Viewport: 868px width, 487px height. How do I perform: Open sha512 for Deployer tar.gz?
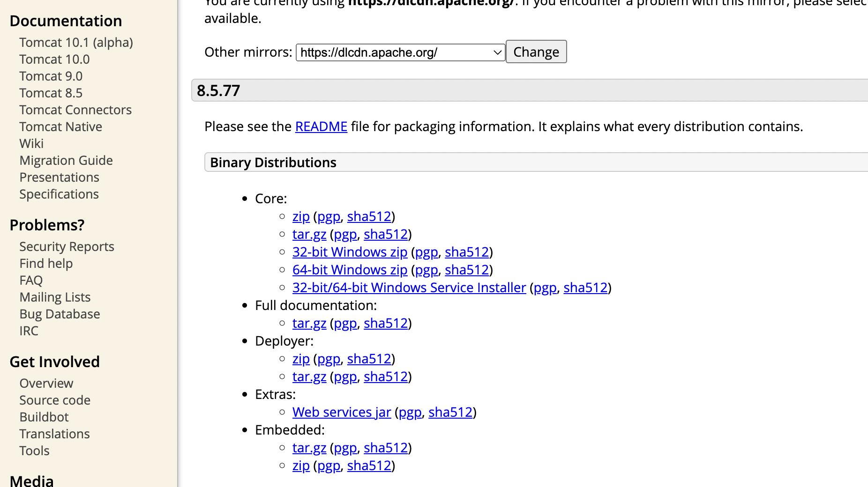click(386, 376)
